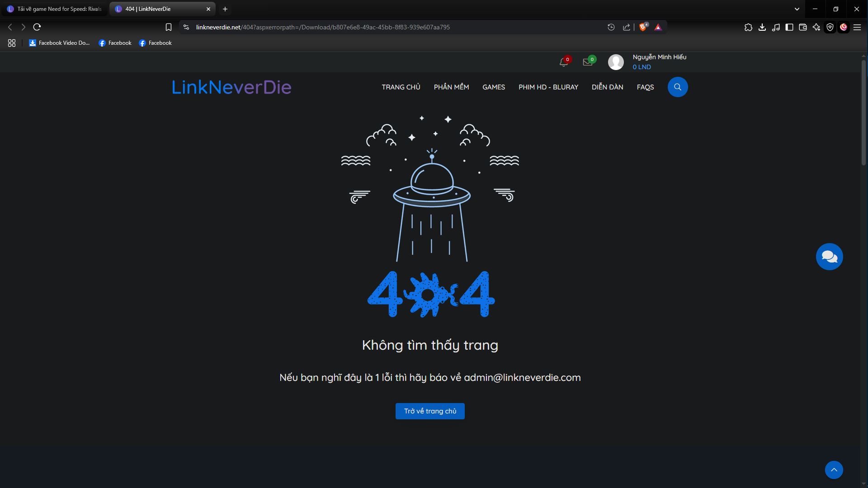The width and height of the screenshot is (868, 488).
Task: Open the messages envelope icon
Action: point(588,62)
